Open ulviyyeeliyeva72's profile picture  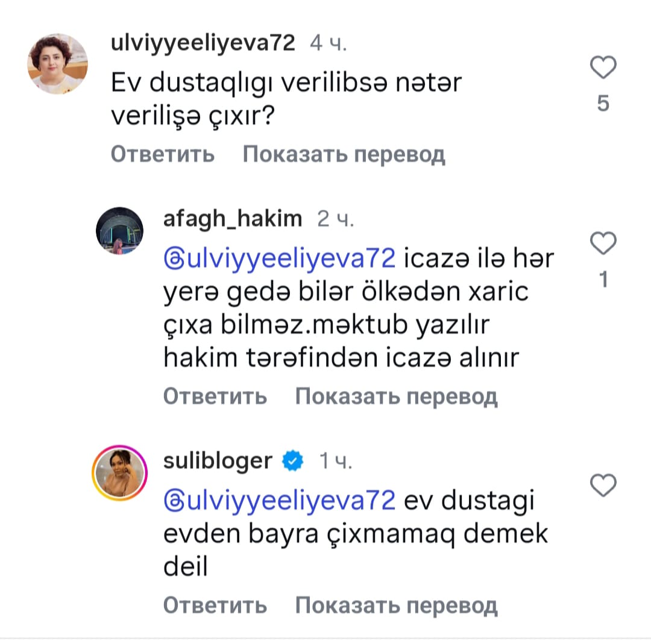pyautogui.click(x=58, y=64)
